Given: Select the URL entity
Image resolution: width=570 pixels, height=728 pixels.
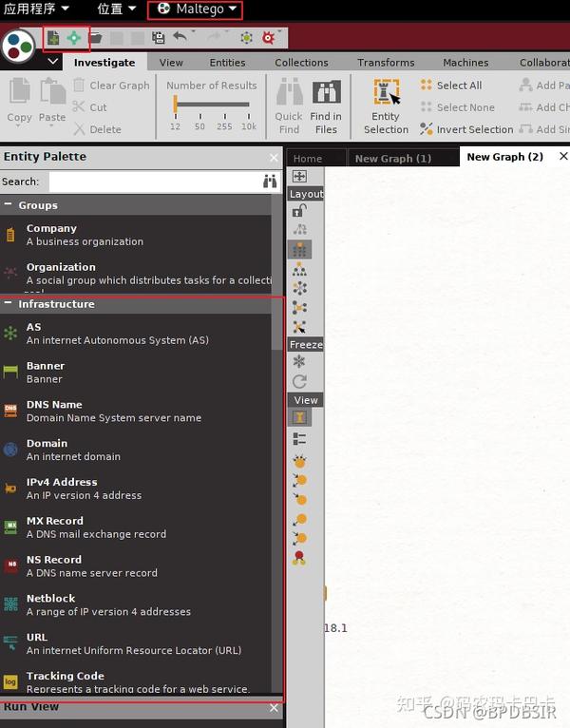Looking at the screenshot, I should [x=136, y=643].
